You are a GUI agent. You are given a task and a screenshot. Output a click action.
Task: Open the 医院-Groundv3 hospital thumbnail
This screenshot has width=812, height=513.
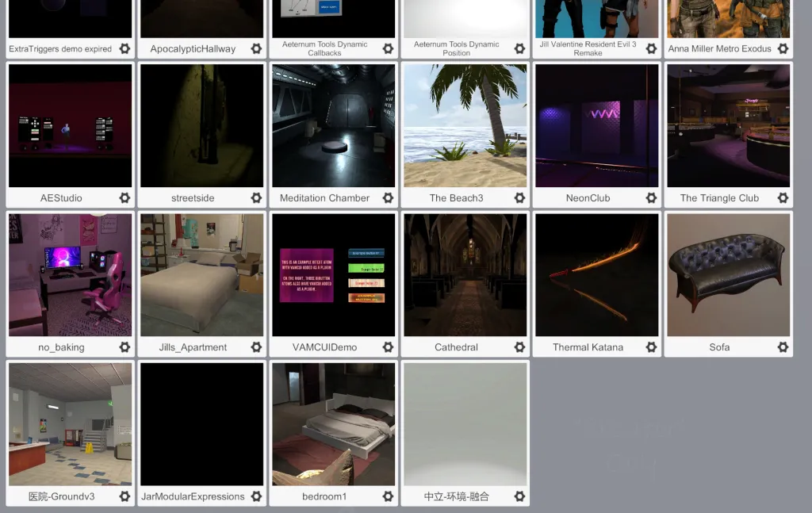[71, 424]
